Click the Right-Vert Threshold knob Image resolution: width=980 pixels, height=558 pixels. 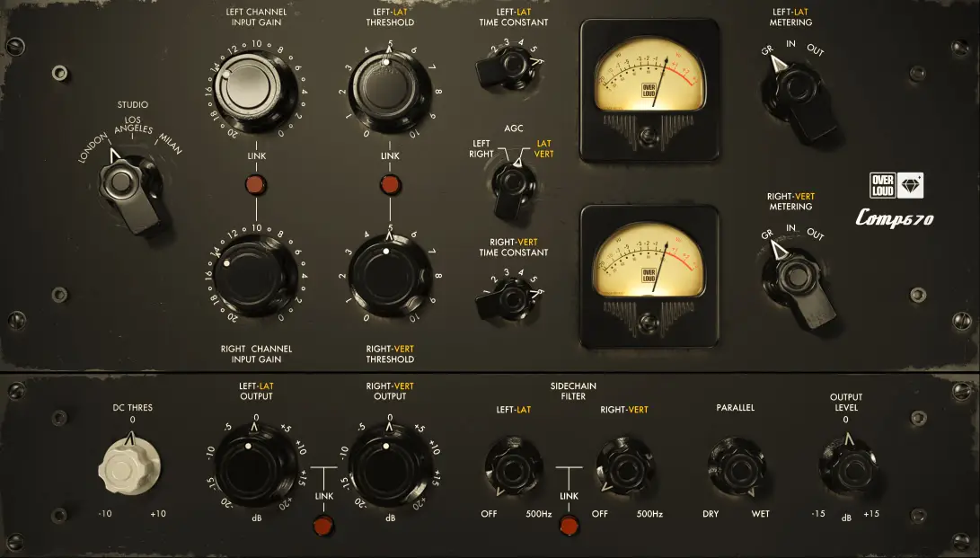tap(390, 276)
